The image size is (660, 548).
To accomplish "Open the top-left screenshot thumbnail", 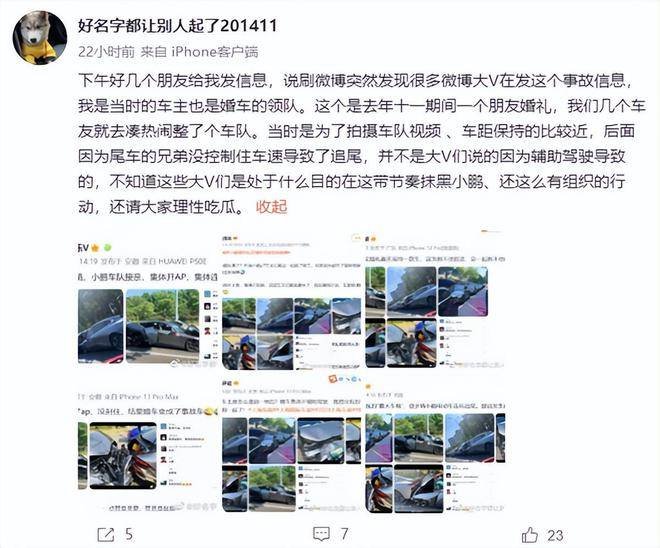I will click(x=148, y=301).
